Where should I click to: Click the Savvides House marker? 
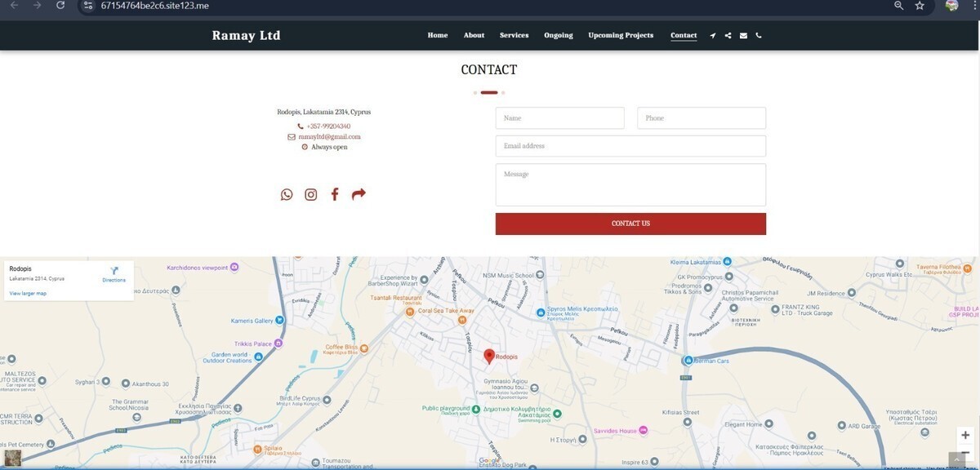(x=644, y=430)
